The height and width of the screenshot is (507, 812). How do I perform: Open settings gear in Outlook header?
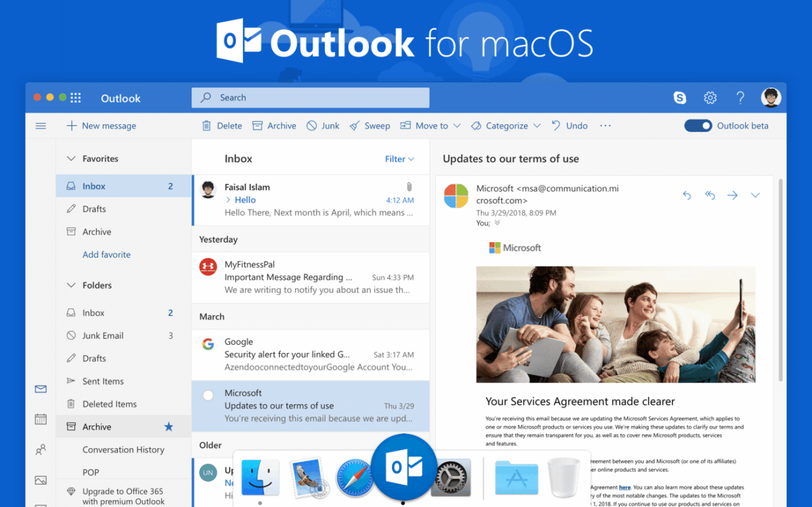(x=710, y=98)
